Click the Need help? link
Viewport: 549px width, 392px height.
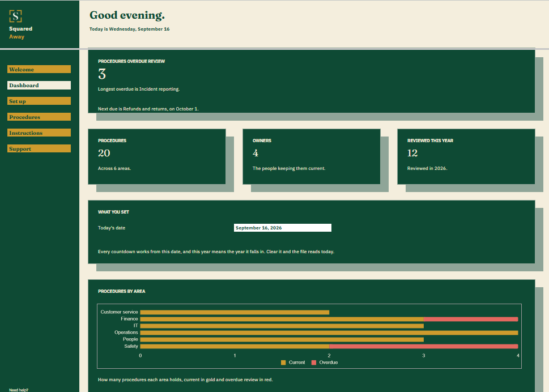(19, 390)
